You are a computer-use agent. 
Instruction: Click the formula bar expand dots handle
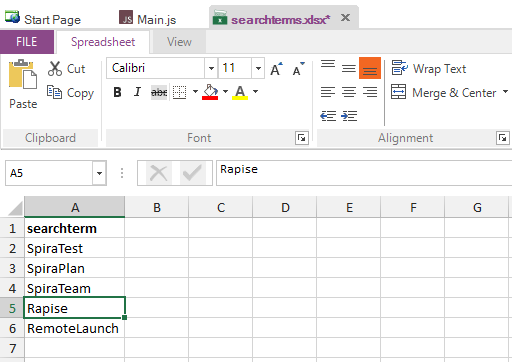tap(122, 173)
